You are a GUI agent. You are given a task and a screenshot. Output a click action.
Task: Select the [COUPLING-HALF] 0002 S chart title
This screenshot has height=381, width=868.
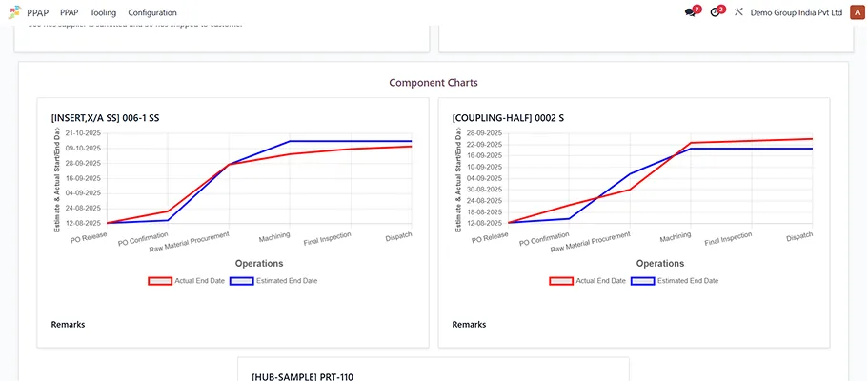coord(508,118)
